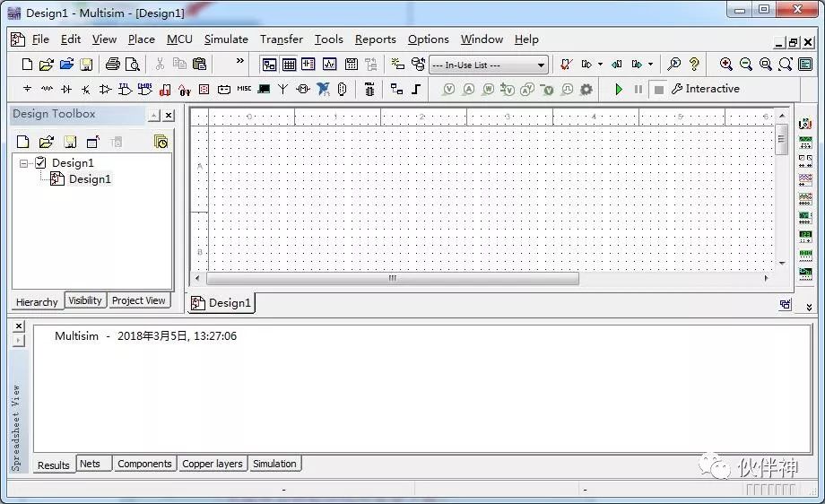Expand the standard toolbar overflow chevron
This screenshot has width=825, height=504.
240,60
